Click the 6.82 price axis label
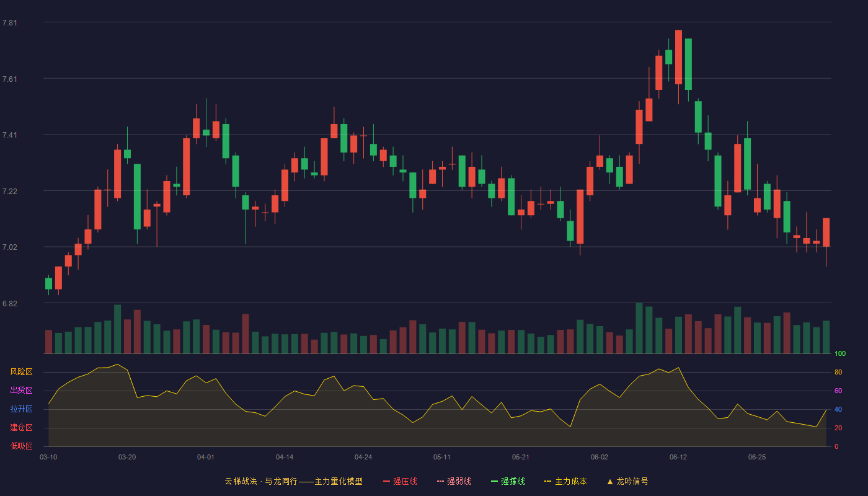The height and width of the screenshot is (496, 868). pyautogui.click(x=10, y=304)
